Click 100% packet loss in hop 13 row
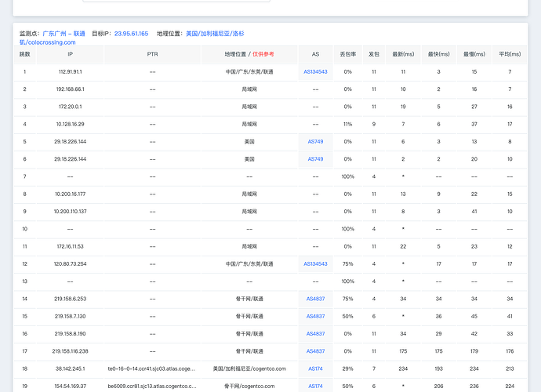 [x=348, y=281]
